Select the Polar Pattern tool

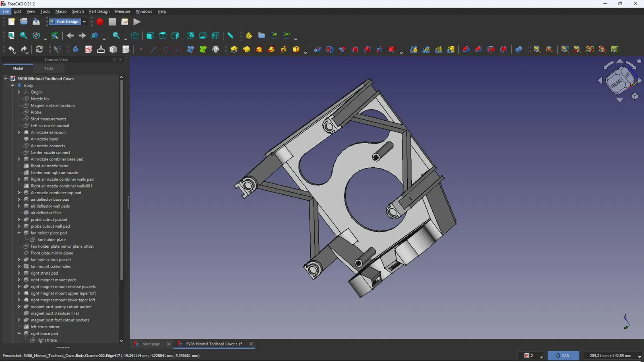[438, 49]
